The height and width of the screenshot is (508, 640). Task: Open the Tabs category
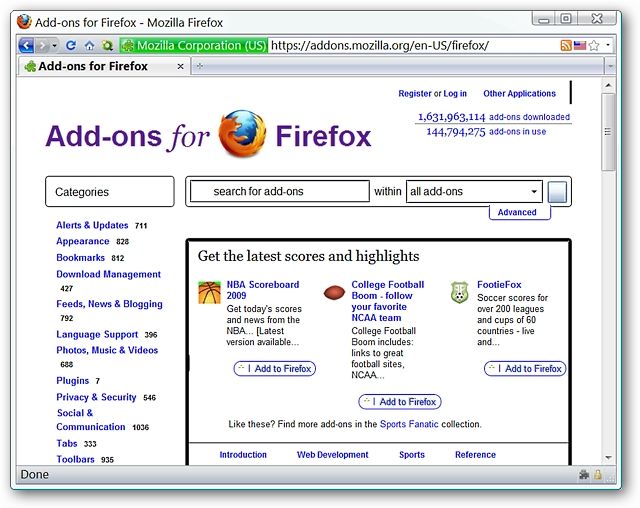pyautogui.click(x=67, y=443)
